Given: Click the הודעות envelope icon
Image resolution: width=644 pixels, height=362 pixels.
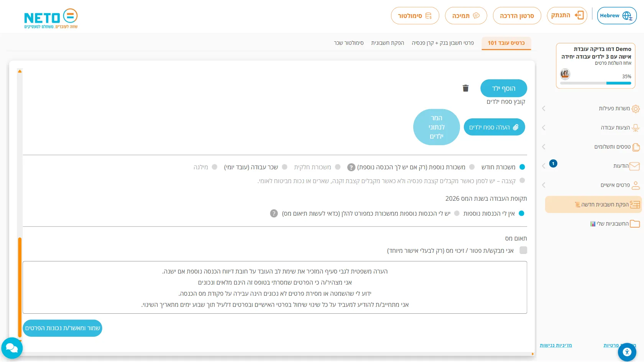Looking at the screenshot, I should 634,166.
